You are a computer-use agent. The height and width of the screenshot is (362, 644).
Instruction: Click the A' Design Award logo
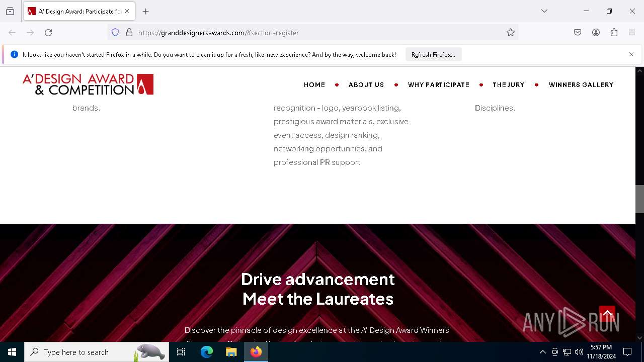tap(88, 84)
